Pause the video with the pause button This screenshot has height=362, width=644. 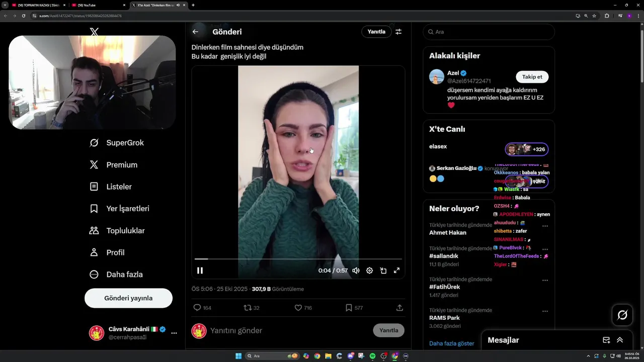coord(200,270)
